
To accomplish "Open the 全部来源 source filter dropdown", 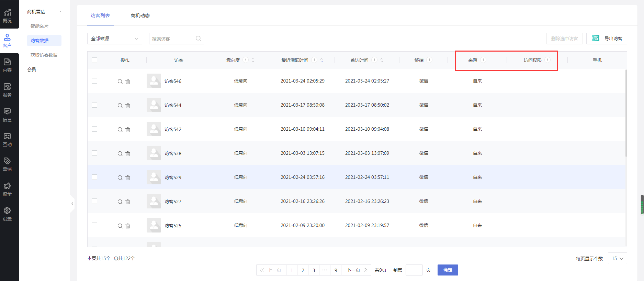I will tap(115, 39).
